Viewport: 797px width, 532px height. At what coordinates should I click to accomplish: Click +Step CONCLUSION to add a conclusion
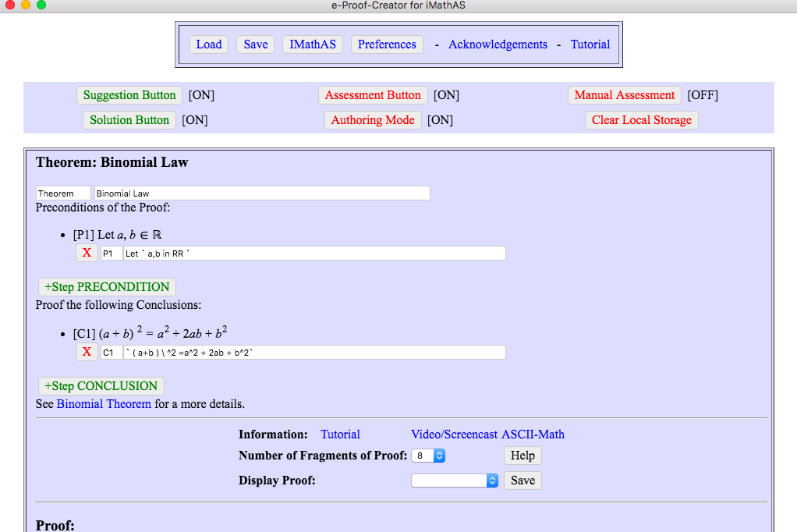pos(101,385)
